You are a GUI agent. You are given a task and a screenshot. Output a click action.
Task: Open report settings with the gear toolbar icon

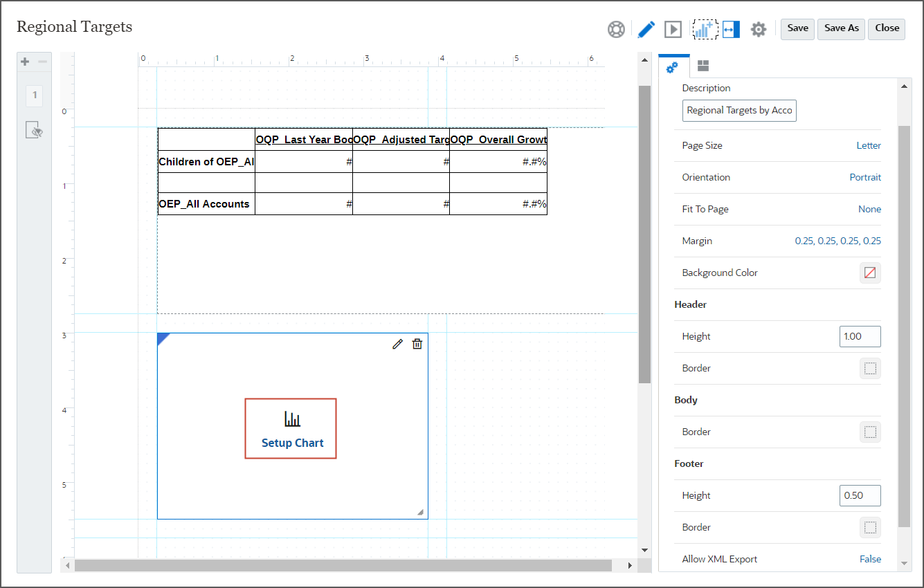[759, 29]
